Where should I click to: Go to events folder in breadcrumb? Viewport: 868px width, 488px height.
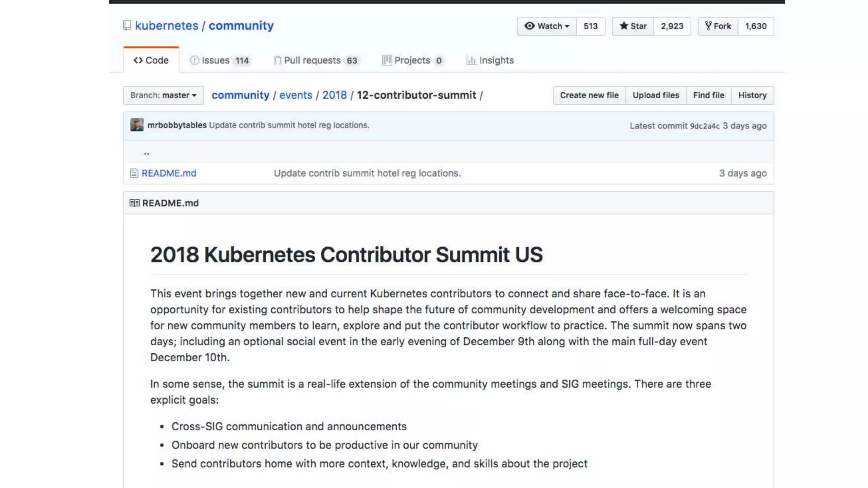click(x=295, y=95)
